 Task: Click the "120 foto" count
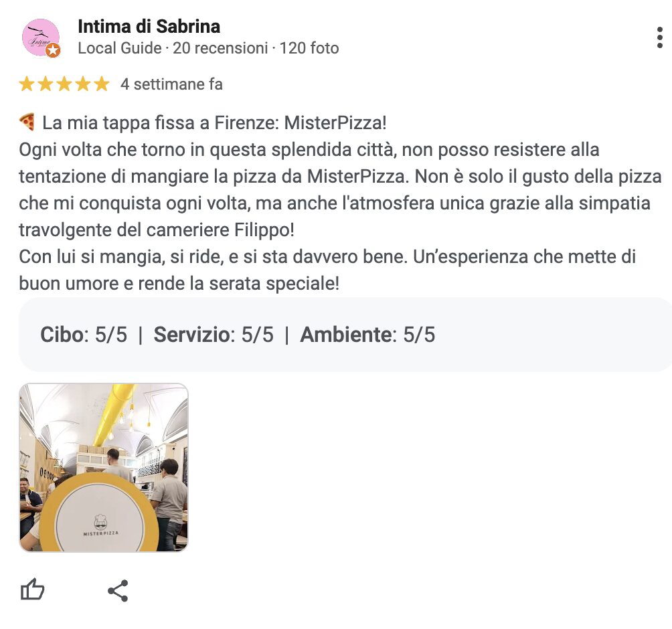tap(309, 48)
